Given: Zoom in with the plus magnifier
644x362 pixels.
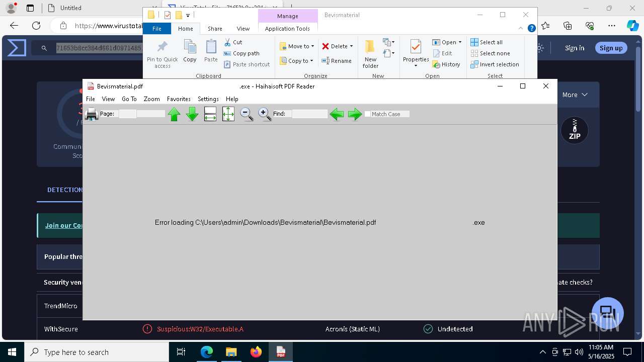Looking at the screenshot, I should click(265, 114).
